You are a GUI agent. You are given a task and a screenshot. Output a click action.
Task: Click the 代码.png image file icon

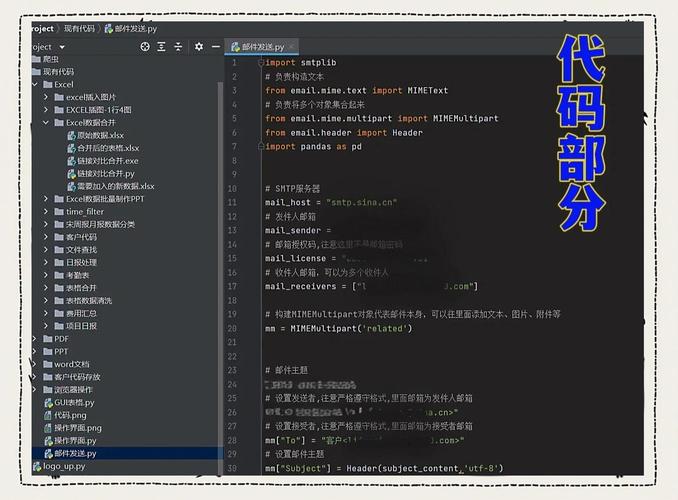(48, 415)
